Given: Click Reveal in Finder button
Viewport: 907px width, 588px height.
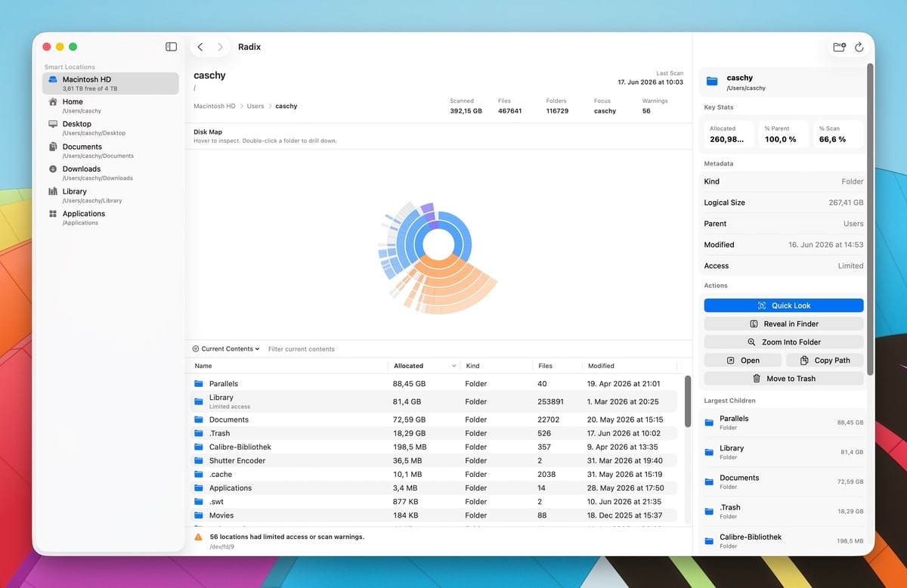Looking at the screenshot, I should pyautogui.click(x=784, y=323).
